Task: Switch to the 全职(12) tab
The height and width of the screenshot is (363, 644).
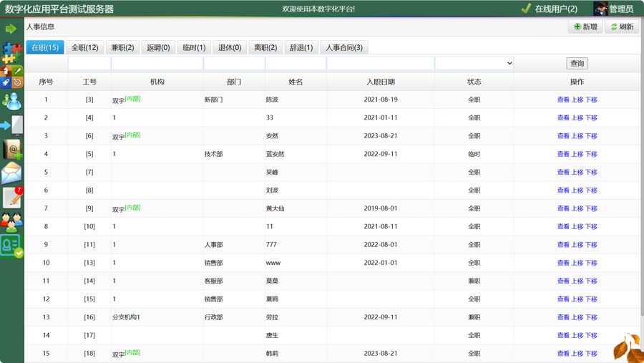Action: point(84,48)
